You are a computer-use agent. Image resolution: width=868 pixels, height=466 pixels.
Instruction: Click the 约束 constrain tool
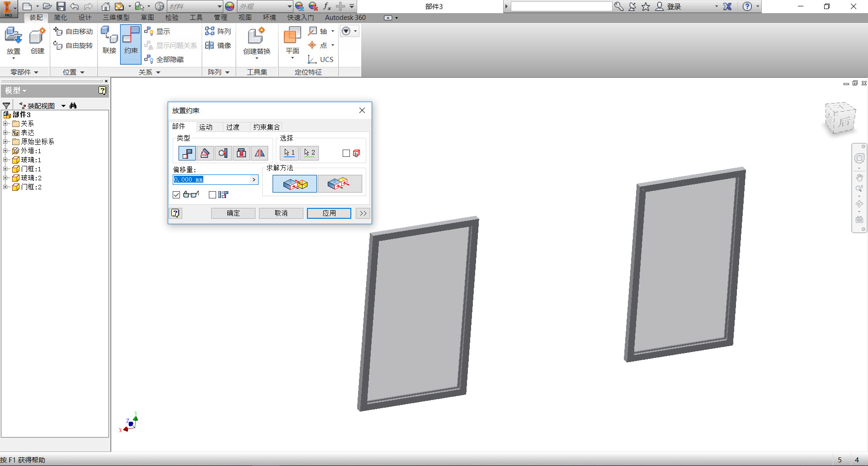point(131,44)
